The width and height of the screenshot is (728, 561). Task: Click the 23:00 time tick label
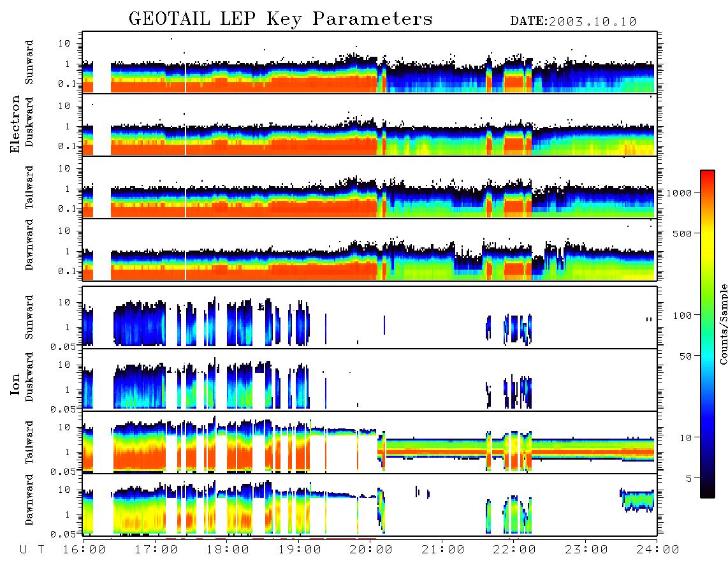tap(586, 550)
